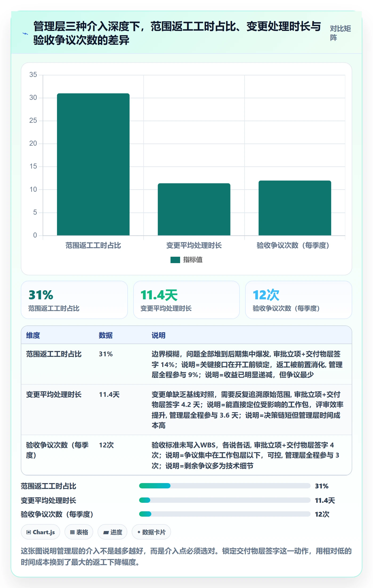Click the 对比矩阵 tag in the header
This screenshot has height=588, width=373.
[x=340, y=33]
